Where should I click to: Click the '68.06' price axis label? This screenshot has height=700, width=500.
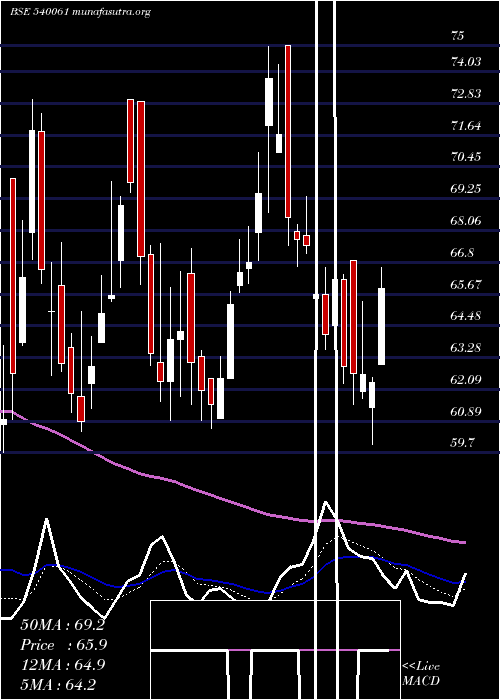(466, 221)
